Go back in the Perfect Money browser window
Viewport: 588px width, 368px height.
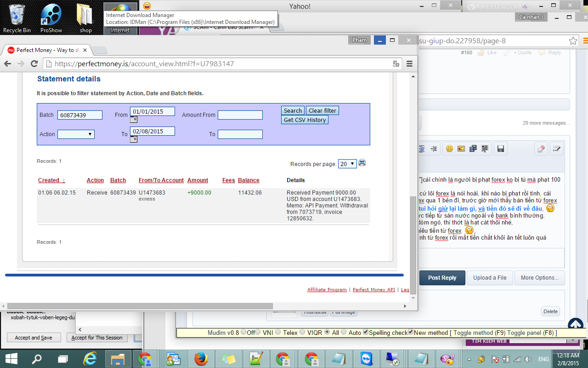click(x=8, y=64)
